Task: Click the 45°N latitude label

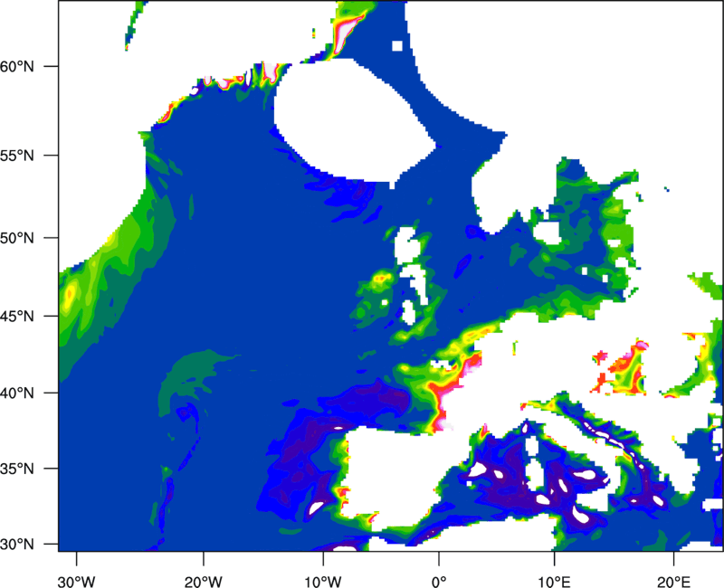Action: [17, 316]
